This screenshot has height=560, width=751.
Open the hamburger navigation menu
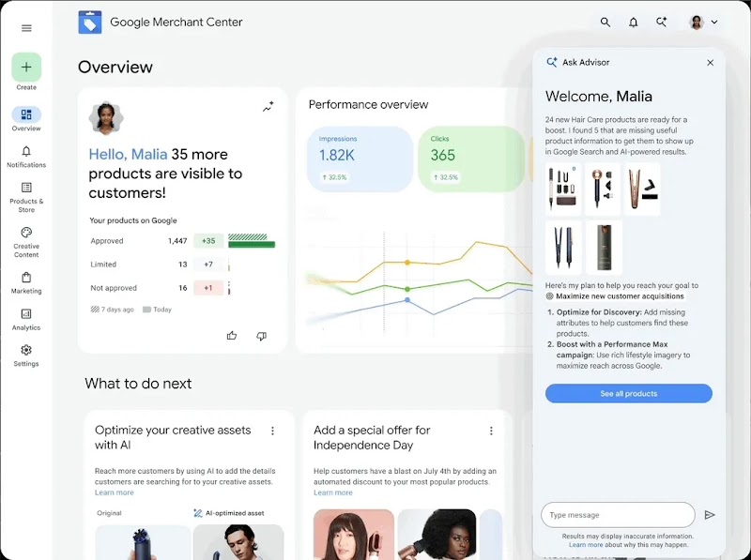(x=26, y=28)
